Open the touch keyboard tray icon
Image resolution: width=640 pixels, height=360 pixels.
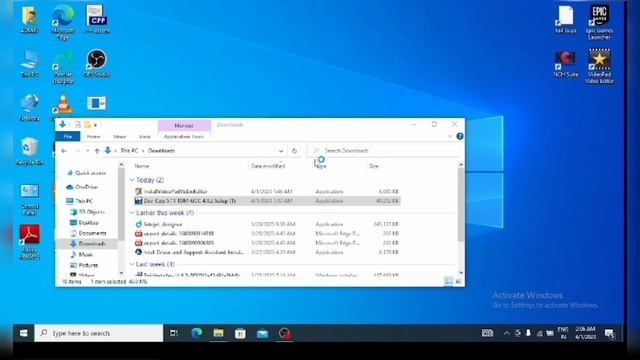(x=487, y=333)
